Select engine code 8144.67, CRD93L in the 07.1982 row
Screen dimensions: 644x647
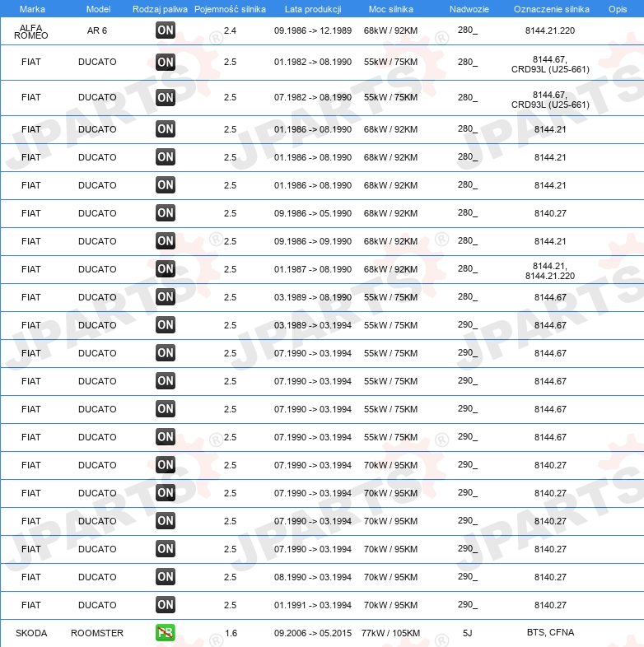click(550, 100)
